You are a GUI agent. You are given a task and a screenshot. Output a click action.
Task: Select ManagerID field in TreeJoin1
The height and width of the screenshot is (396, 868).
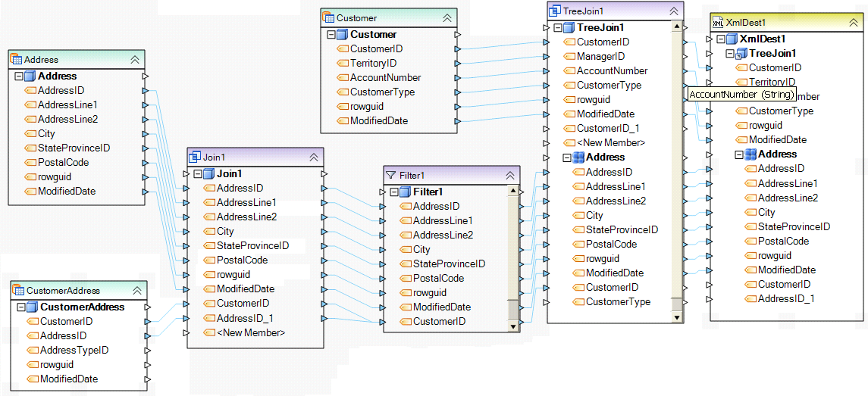tap(600, 57)
